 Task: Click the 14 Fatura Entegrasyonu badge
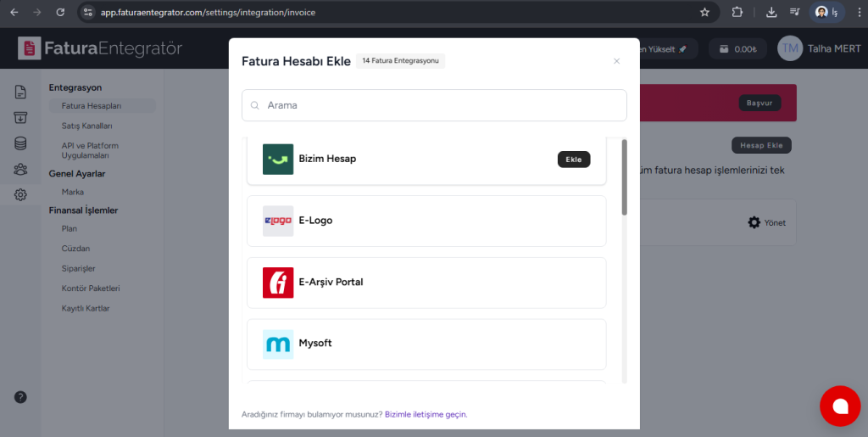click(x=400, y=61)
